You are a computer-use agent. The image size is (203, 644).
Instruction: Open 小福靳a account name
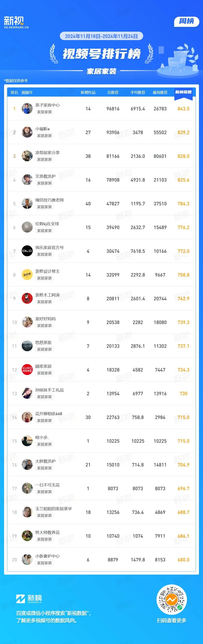coord(42,129)
